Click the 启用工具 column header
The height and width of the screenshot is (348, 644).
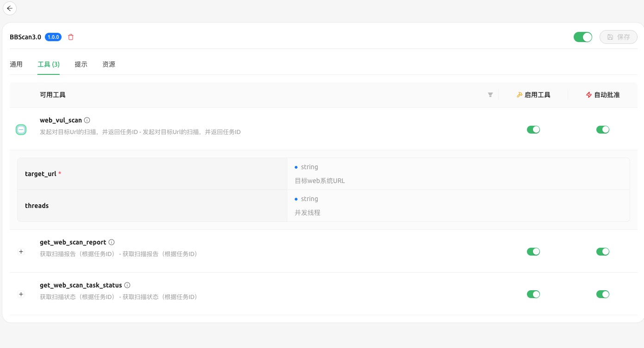click(x=533, y=95)
